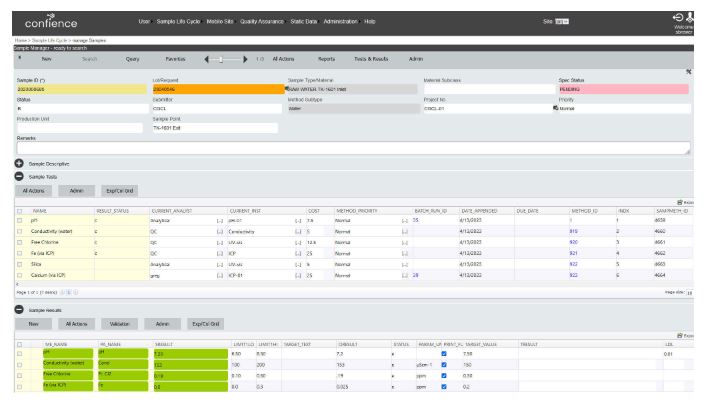Image resolution: width=705 pixels, height=401 pixels.
Task: Click the user profile icon near Welcome
Action: [691, 17]
